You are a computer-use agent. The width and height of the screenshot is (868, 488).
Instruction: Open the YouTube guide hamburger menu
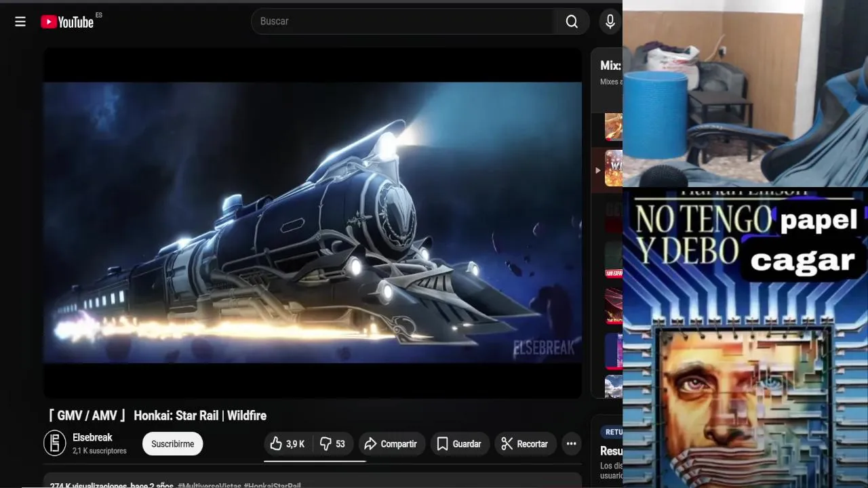pos(20,22)
